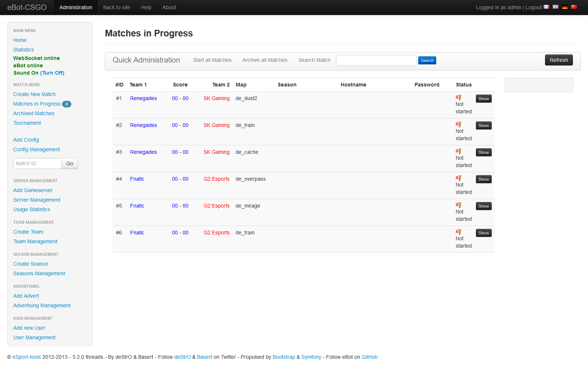Click the status flag icon for match #5
This screenshot has width=588, height=379.
coord(458,205)
